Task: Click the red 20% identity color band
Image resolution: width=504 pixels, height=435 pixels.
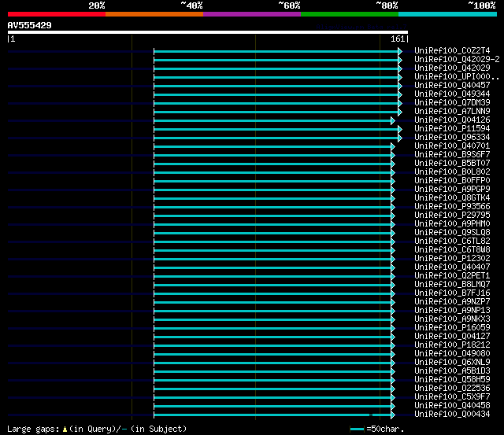Action: (57, 14)
